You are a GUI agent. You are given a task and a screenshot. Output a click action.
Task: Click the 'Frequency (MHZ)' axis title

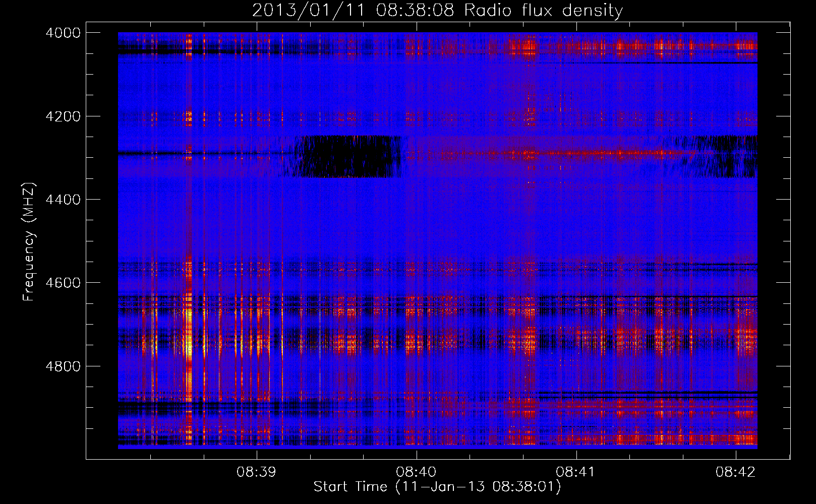(29, 242)
